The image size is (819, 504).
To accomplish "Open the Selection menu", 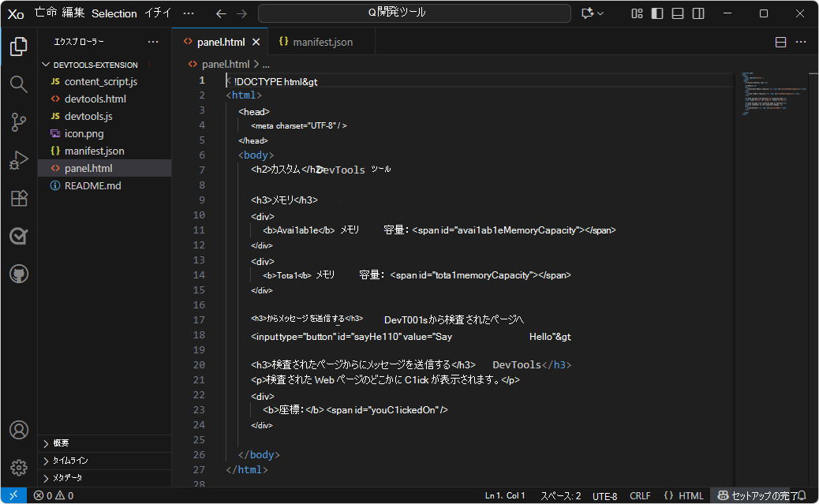I will pos(114,13).
